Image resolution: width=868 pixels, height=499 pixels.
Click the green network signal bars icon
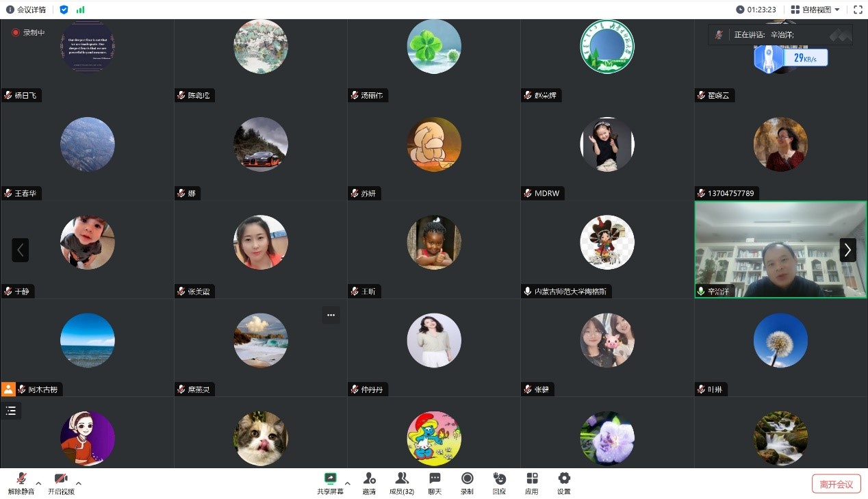[x=81, y=10]
